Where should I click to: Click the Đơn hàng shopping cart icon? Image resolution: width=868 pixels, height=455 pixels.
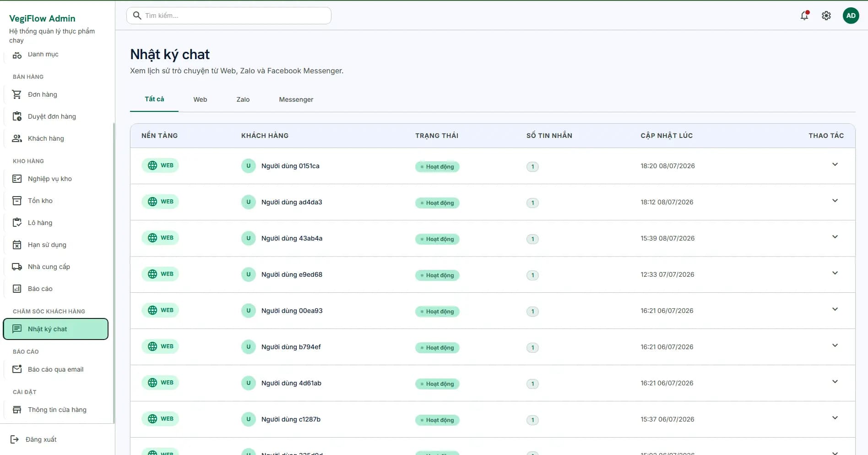(17, 94)
